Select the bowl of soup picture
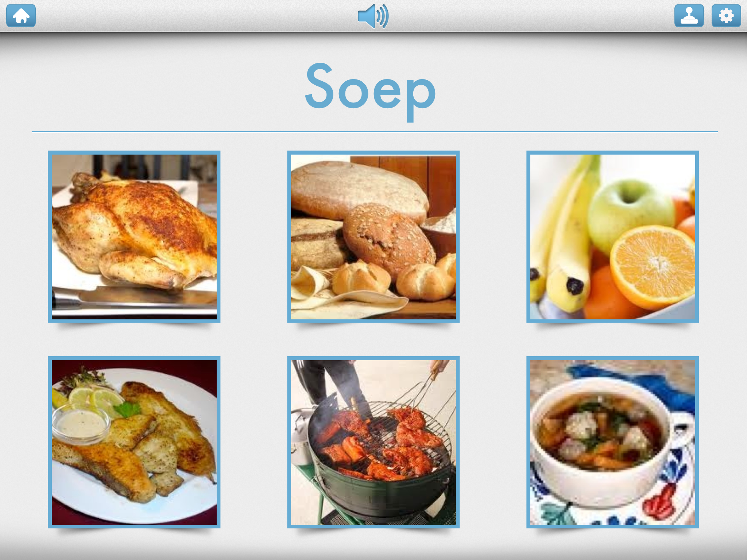Image resolution: width=747 pixels, height=560 pixels. pos(613,442)
